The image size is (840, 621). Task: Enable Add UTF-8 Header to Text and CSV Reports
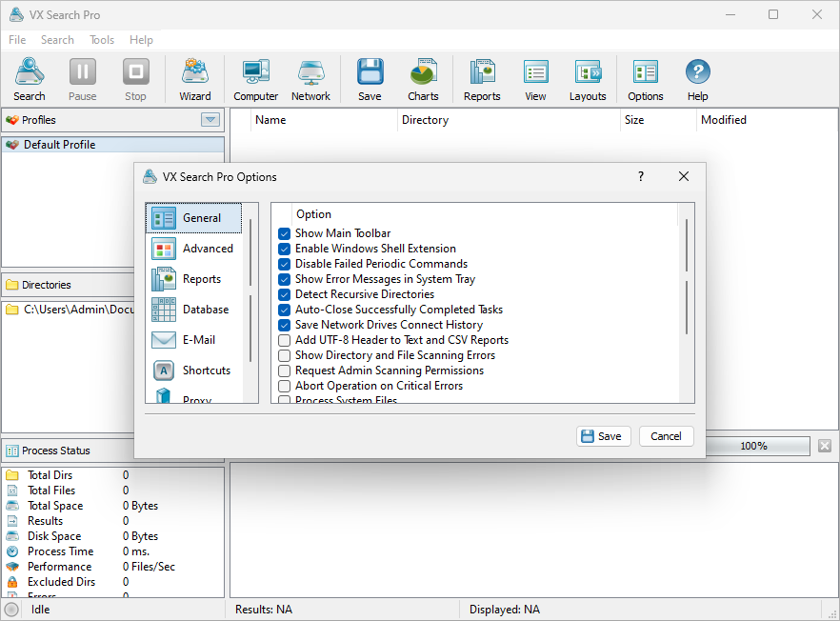point(285,340)
